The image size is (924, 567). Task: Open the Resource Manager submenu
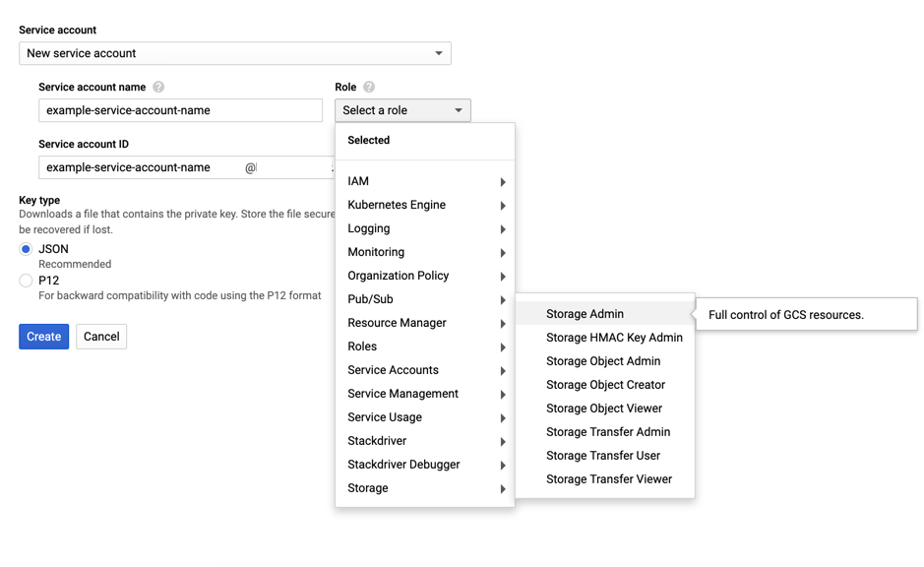[x=425, y=323]
